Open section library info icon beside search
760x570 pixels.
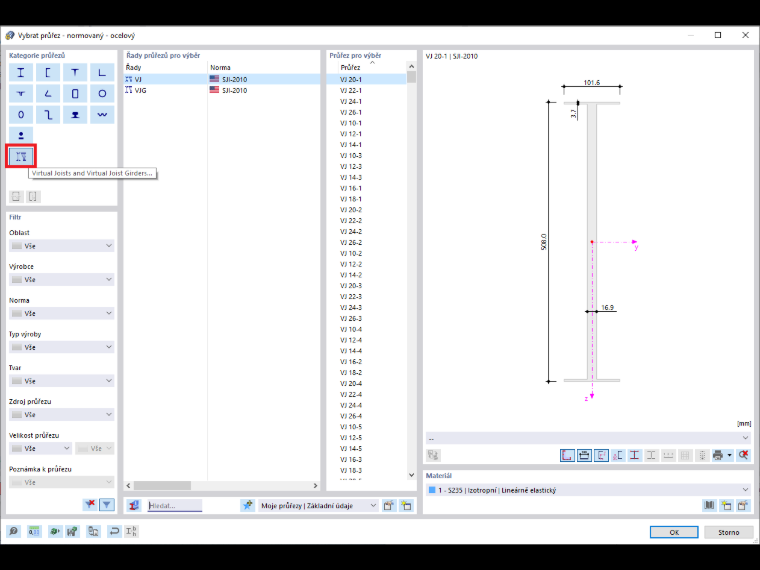point(134,506)
